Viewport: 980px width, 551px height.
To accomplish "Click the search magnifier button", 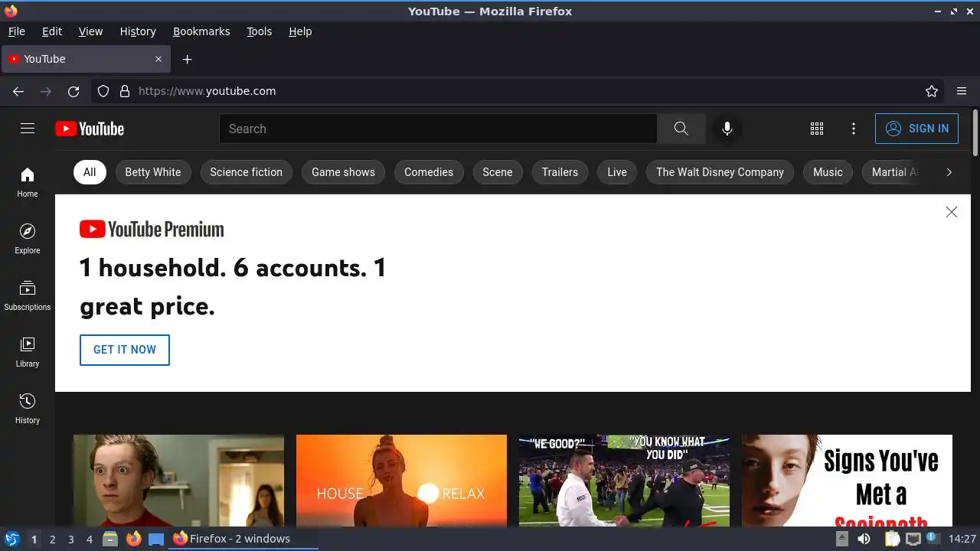I will [x=681, y=129].
